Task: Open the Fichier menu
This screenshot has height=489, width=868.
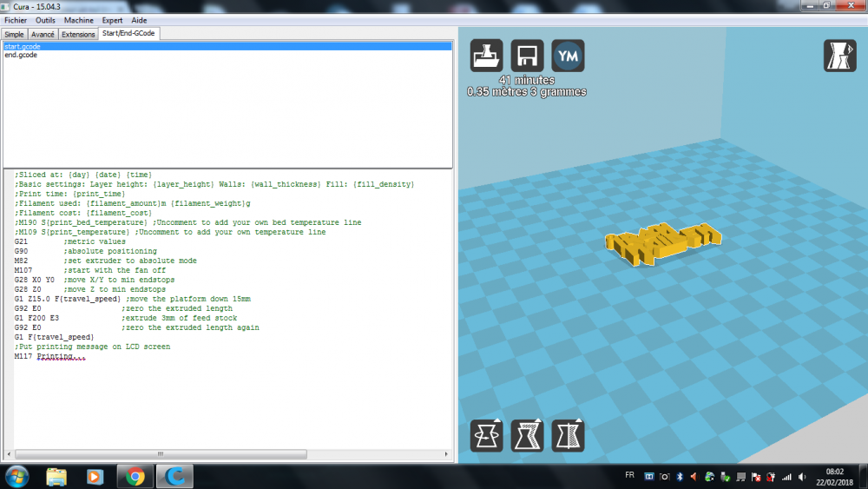Action: pos(16,20)
